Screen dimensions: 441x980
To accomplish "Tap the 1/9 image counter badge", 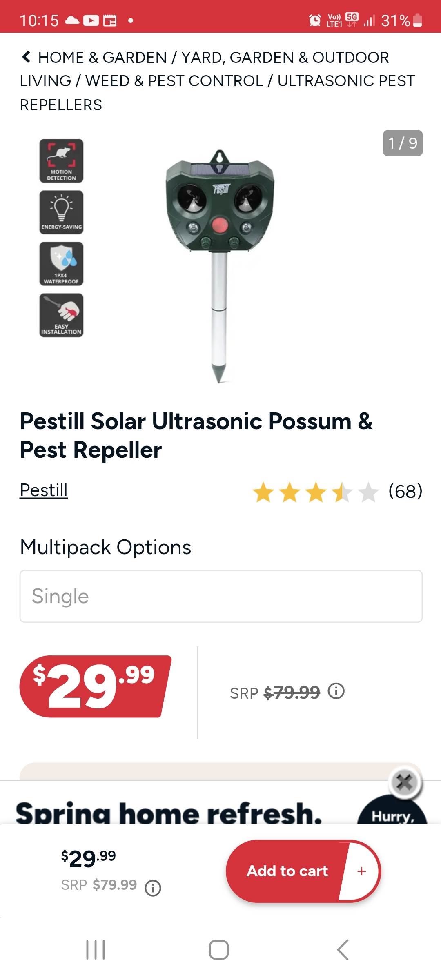I will pyautogui.click(x=403, y=143).
